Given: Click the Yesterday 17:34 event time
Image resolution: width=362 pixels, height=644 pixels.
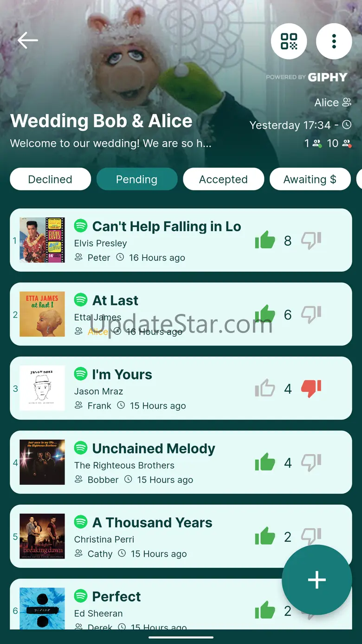Looking at the screenshot, I should pyautogui.click(x=290, y=125).
